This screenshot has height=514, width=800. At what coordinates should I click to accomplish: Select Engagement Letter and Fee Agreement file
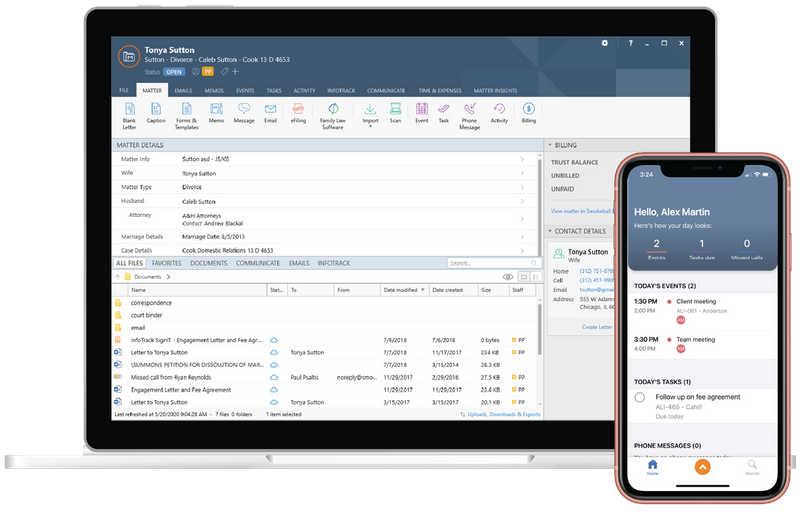[x=181, y=389]
